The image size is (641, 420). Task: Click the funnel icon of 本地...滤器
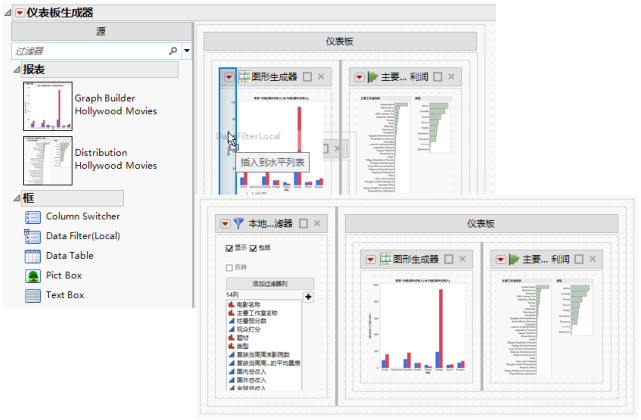tap(238, 224)
